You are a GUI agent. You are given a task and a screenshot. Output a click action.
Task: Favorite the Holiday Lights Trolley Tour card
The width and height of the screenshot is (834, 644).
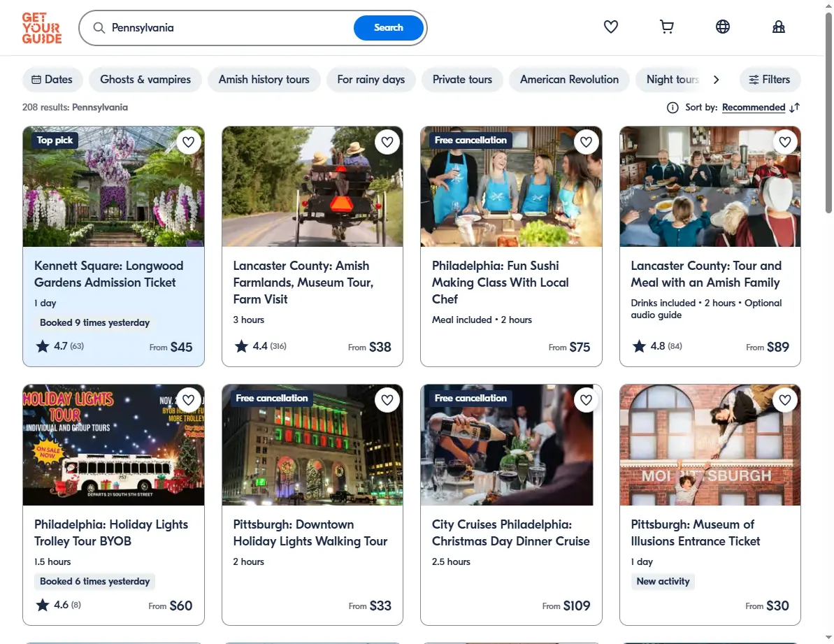click(x=188, y=400)
